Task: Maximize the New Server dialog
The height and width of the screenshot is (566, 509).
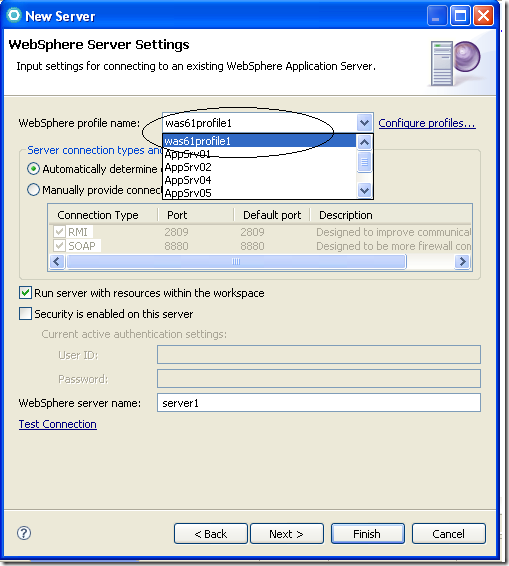Action: [460, 16]
